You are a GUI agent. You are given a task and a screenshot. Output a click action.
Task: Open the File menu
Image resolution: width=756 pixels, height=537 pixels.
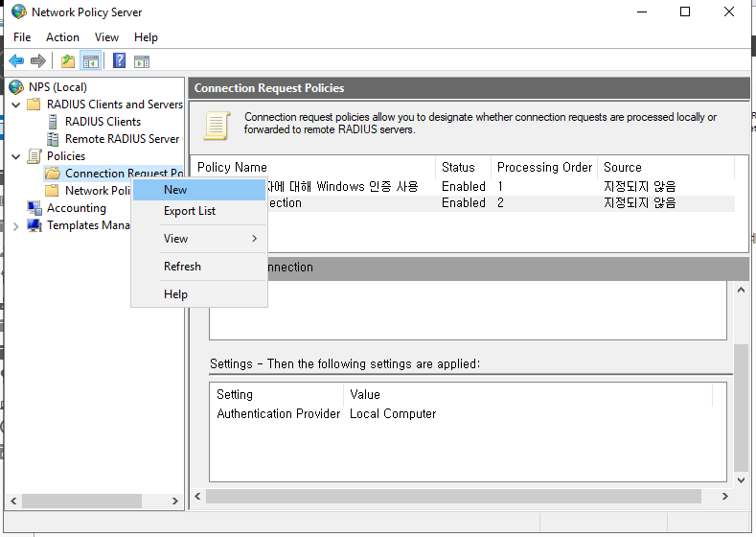(x=22, y=37)
